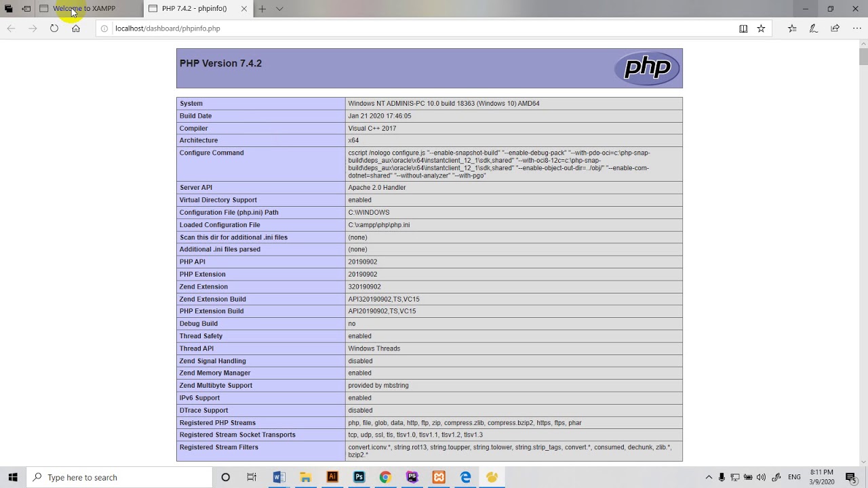Go to the browser home page

tap(76, 28)
